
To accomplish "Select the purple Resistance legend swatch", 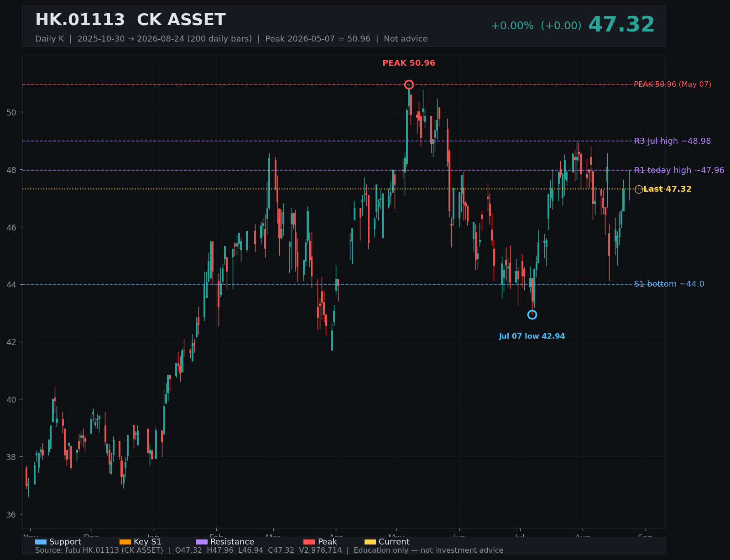I will click(x=202, y=542).
